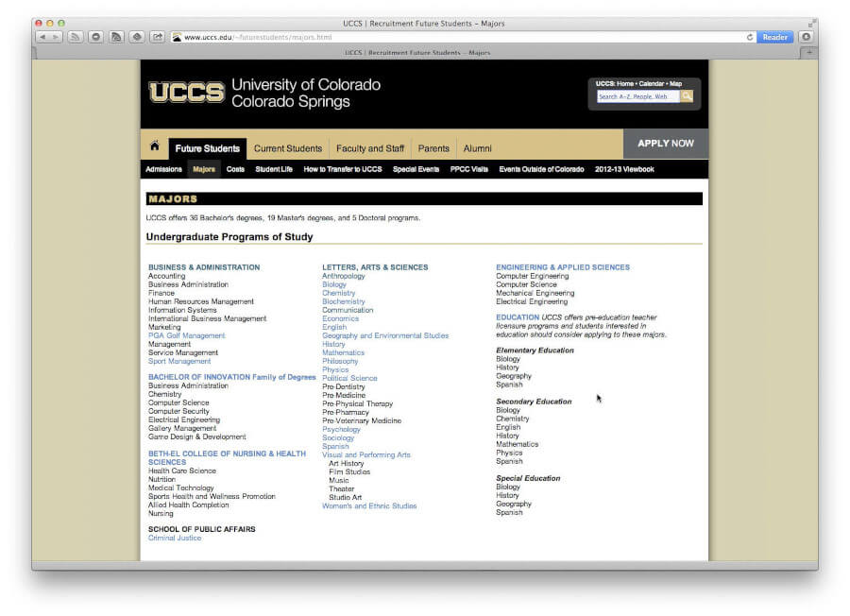
Task: Open the 2012-13 Viewbook
Action: (x=624, y=169)
